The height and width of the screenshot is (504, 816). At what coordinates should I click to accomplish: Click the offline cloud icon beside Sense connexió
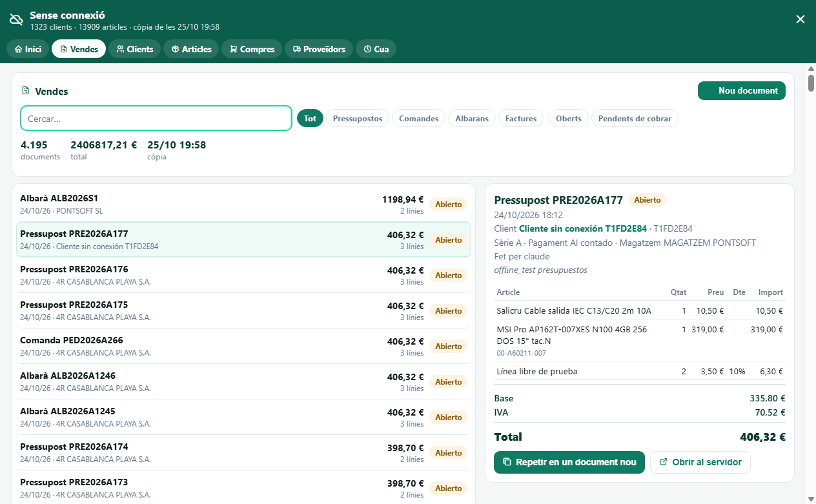pos(16,20)
